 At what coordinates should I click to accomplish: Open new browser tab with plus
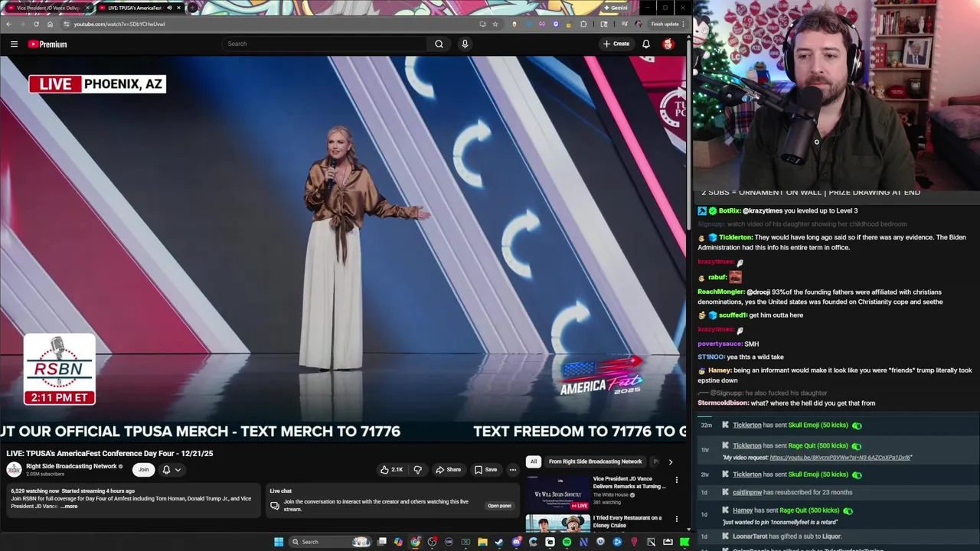click(x=191, y=8)
